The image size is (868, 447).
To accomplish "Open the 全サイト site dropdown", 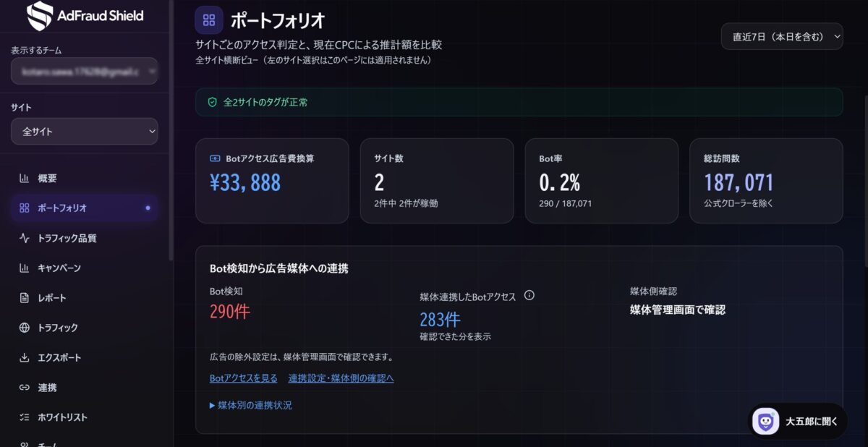I will click(x=85, y=132).
